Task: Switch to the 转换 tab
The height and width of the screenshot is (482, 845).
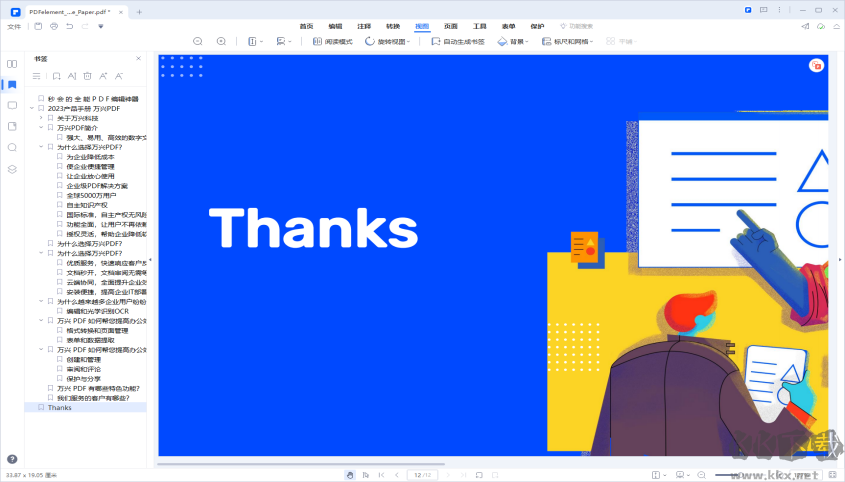Action: [393, 26]
